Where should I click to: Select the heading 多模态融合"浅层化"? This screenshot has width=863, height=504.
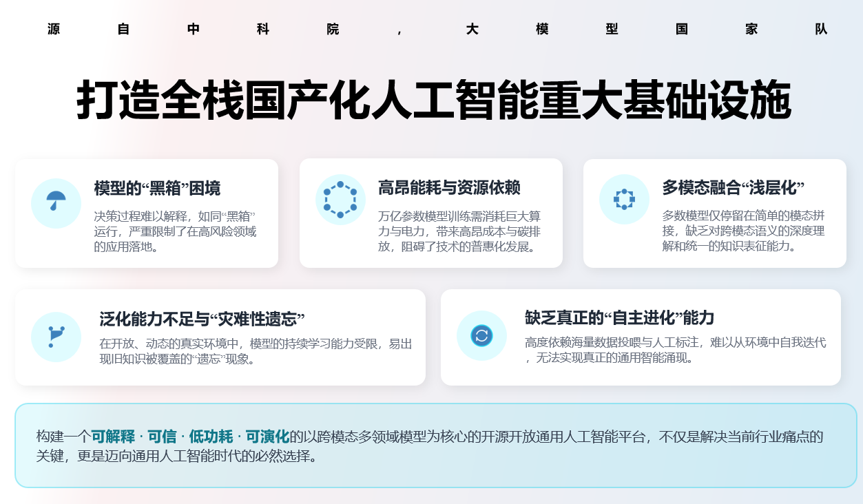click(734, 188)
